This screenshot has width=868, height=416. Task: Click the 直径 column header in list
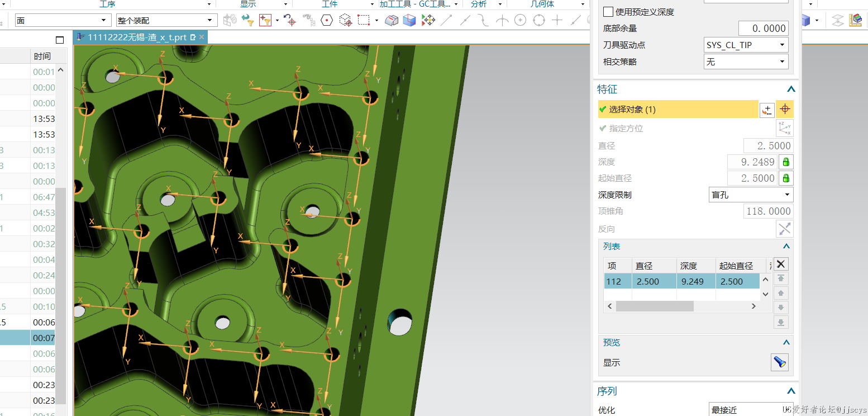[654, 266]
